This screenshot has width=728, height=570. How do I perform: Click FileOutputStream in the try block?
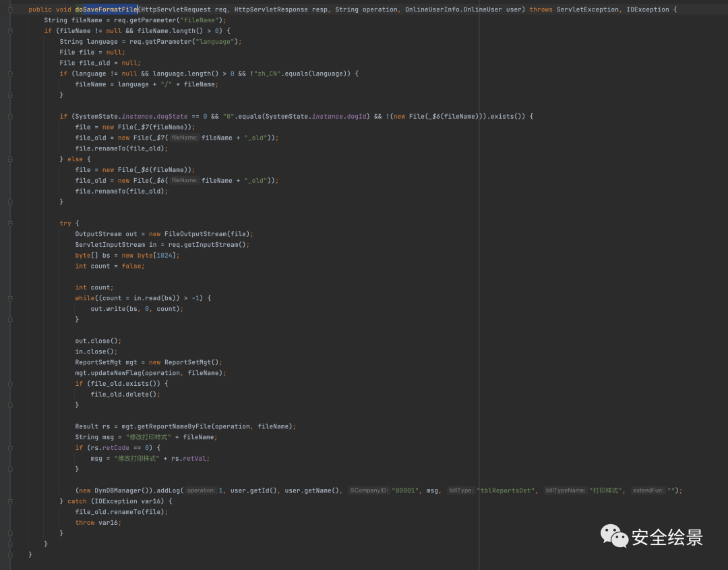(195, 234)
